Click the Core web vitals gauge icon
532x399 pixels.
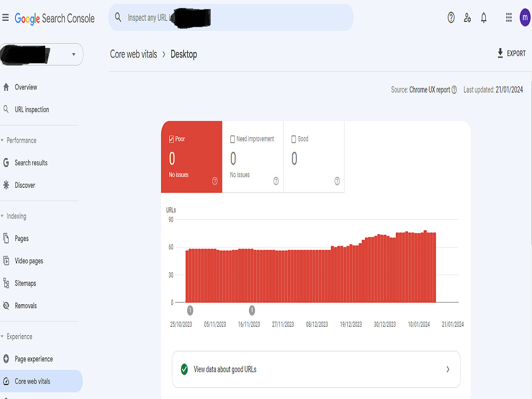[6, 381]
